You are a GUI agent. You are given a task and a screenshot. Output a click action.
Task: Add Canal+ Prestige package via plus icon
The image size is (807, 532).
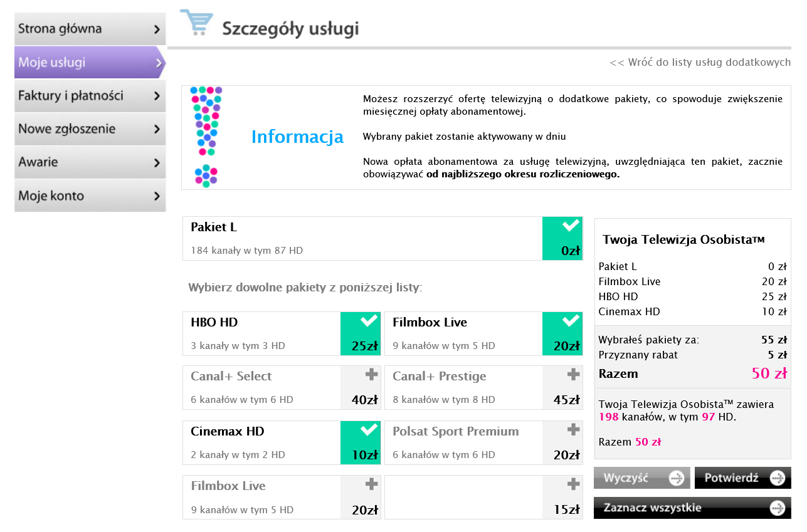coord(573,375)
